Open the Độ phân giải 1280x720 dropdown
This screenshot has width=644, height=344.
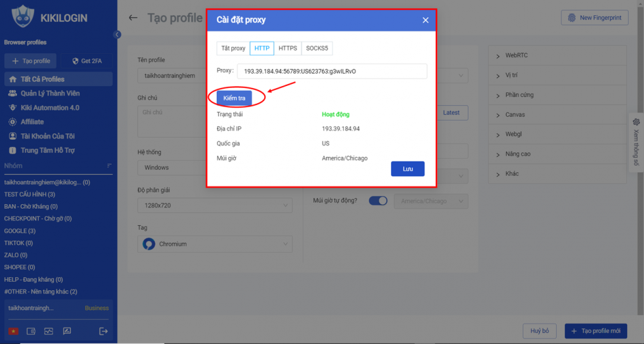(x=215, y=205)
